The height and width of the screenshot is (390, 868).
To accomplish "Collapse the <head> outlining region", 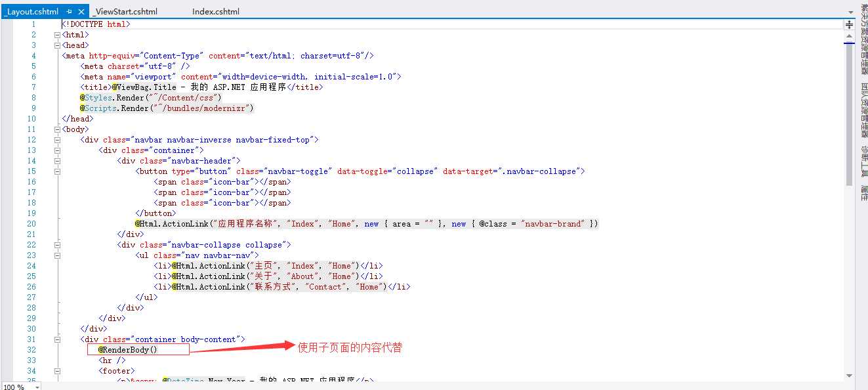I will point(57,45).
